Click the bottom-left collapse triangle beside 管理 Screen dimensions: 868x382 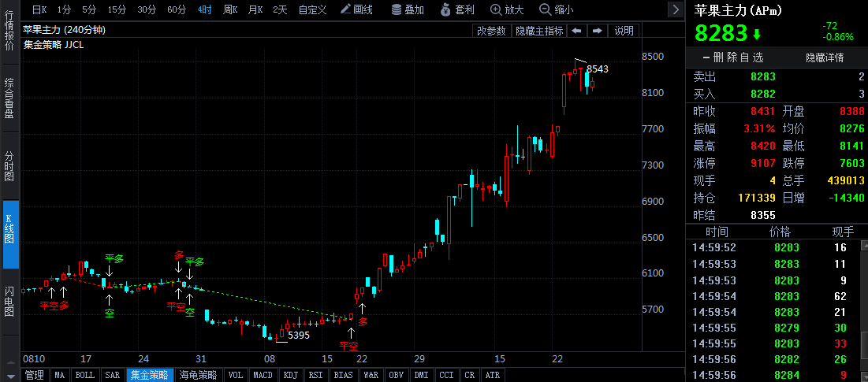tap(9, 376)
